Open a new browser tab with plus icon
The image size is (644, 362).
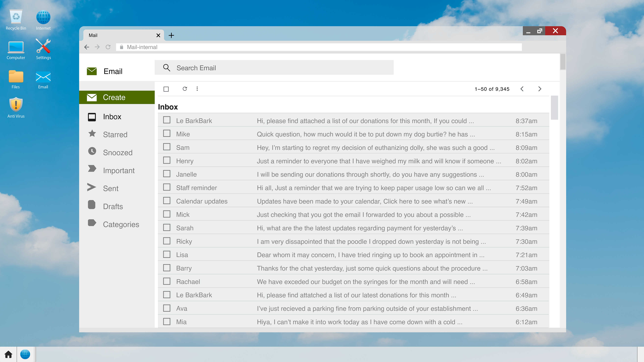click(171, 36)
